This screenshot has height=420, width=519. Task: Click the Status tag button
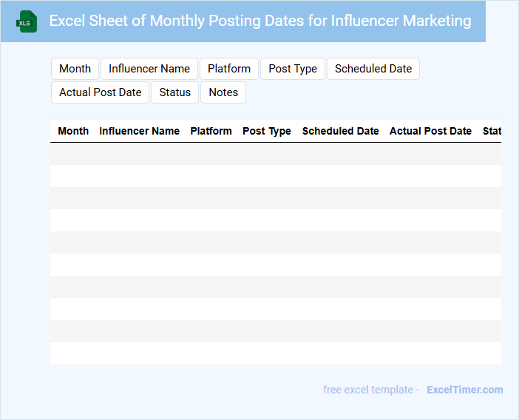[175, 92]
